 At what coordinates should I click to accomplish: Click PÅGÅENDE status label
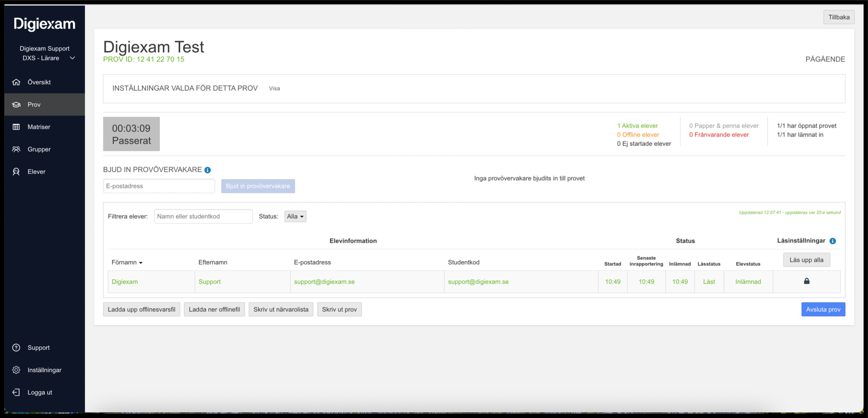825,59
